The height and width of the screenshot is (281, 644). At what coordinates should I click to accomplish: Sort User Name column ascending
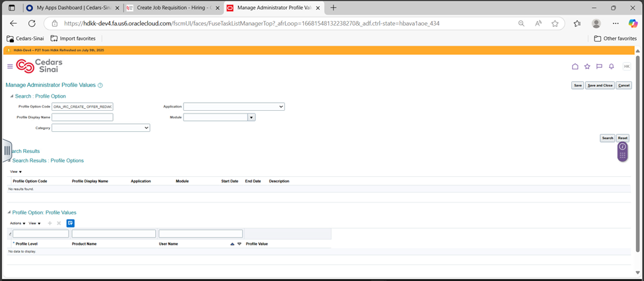coord(232,243)
